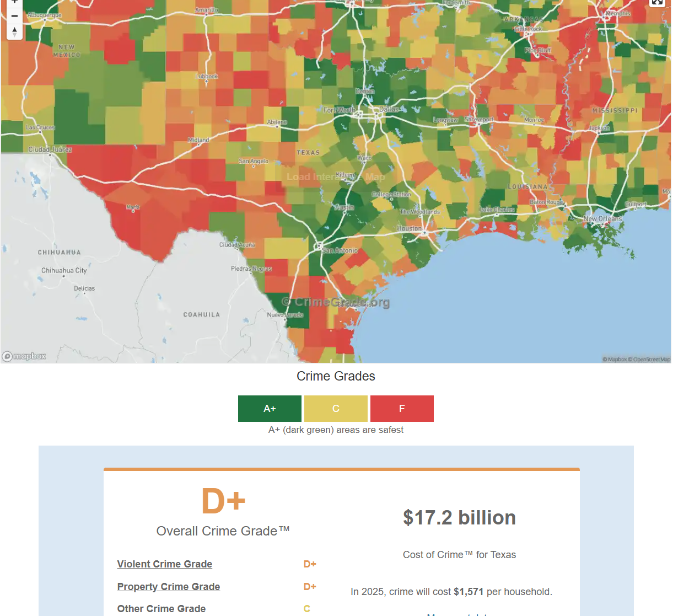Screen dimensions: 689x616
Task: Open the Property Crime Grade link
Action: click(x=168, y=587)
